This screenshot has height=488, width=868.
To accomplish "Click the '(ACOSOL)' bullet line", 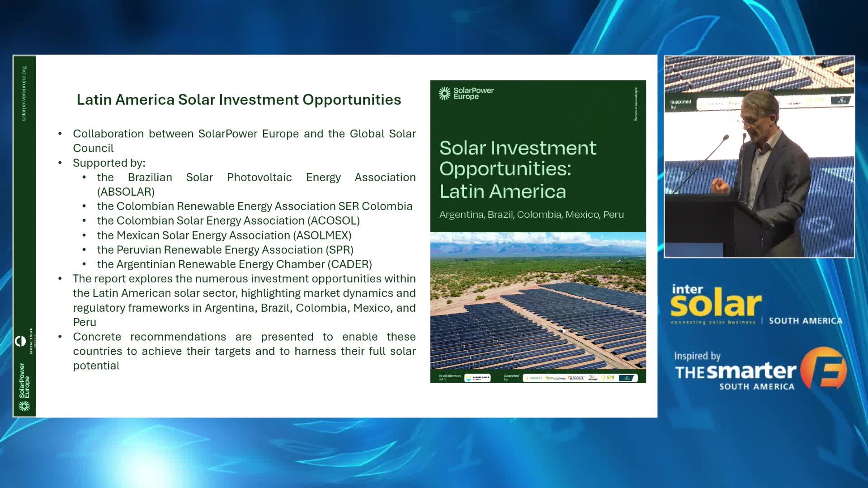I will (228, 221).
